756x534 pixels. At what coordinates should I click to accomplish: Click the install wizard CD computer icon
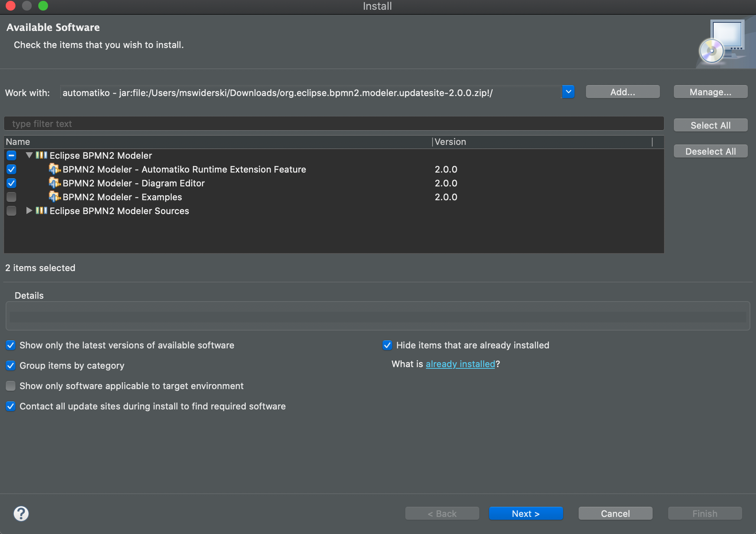pos(723,41)
